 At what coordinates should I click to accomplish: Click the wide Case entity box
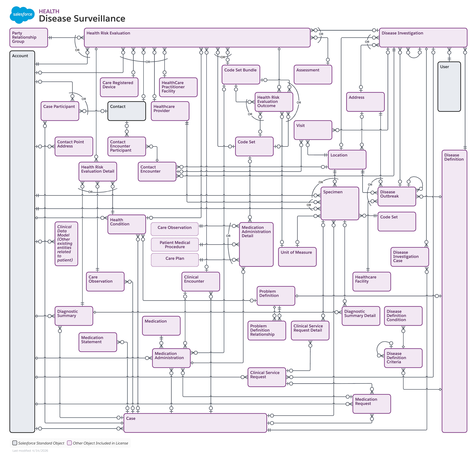195,423
